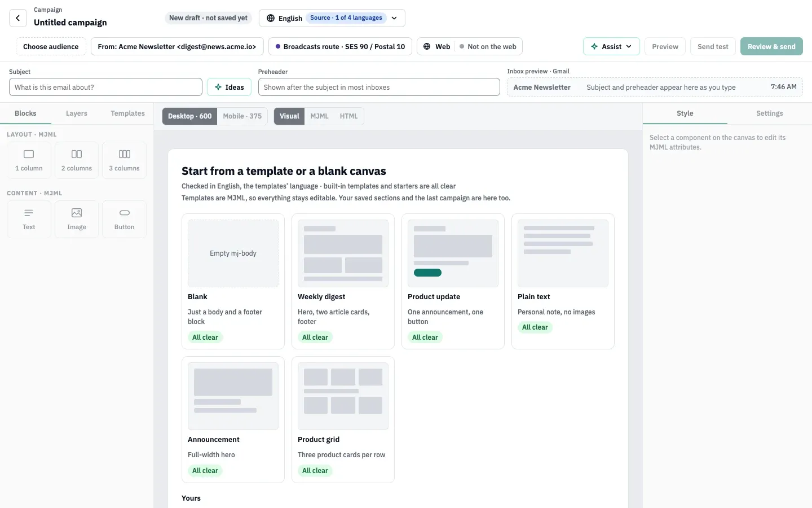Switch editor to HTML mode

348,116
